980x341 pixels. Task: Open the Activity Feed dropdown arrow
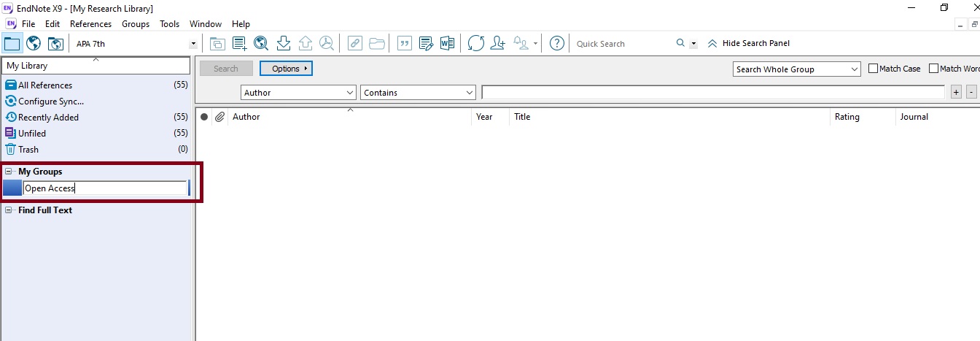tap(536, 44)
